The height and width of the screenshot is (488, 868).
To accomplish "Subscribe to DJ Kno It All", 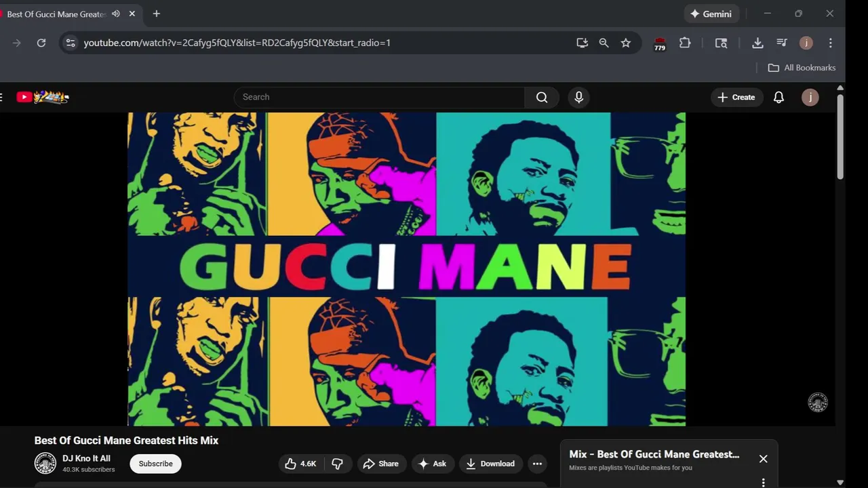I will point(155,464).
